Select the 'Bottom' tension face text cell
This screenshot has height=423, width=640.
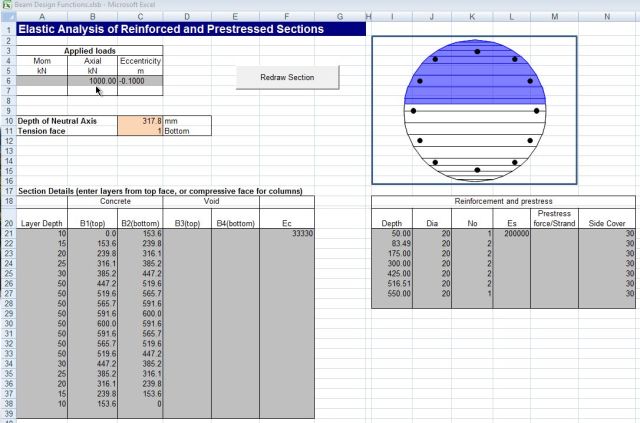point(187,131)
